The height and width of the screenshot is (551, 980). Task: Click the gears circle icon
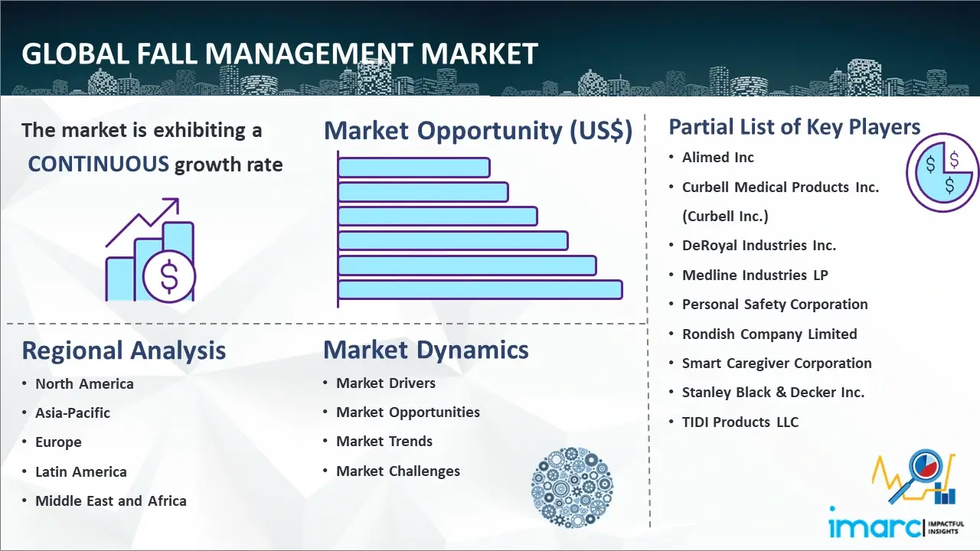(x=571, y=488)
